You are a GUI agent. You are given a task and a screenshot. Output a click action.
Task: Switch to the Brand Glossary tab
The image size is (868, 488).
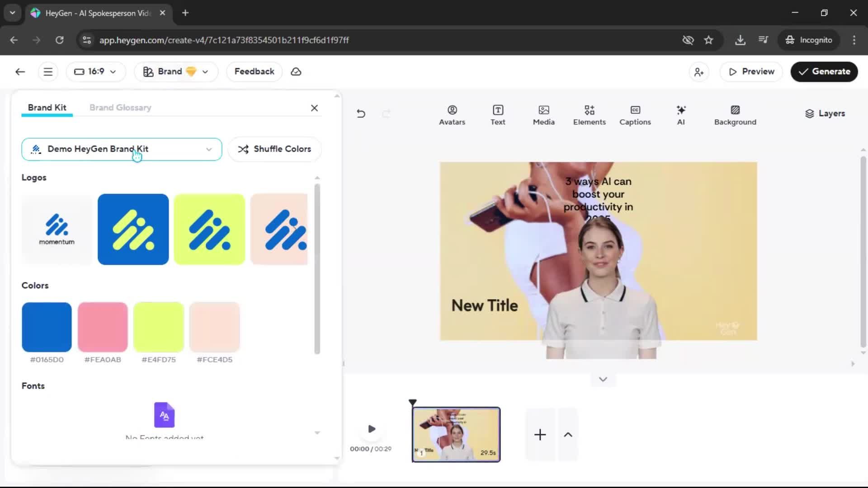coord(120,108)
